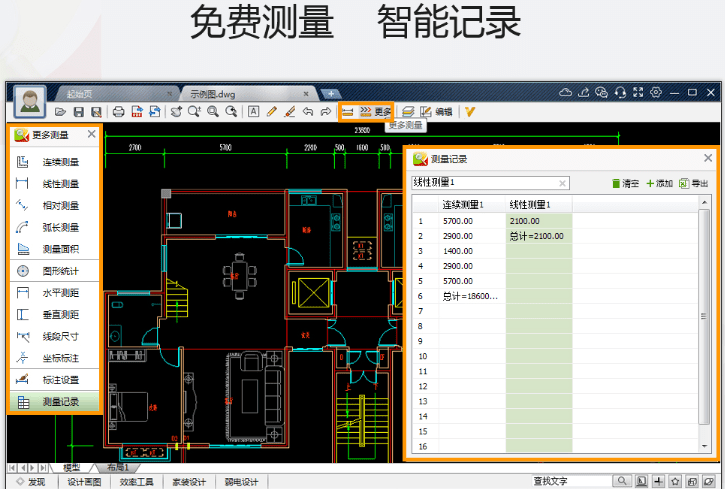The width and height of the screenshot is (725, 489).
Task: Open 标注设置 in the measure panel
Action: tap(55, 380)
